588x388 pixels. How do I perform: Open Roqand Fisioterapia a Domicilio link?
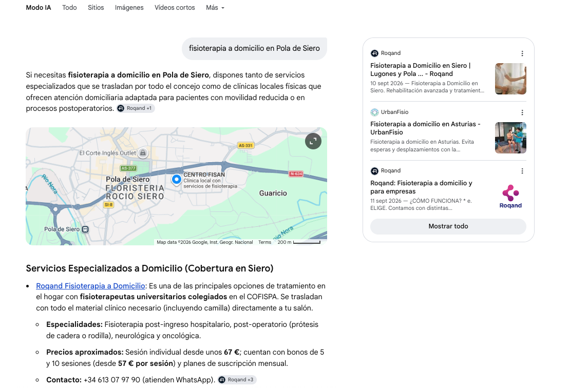(x=90, y=286)
